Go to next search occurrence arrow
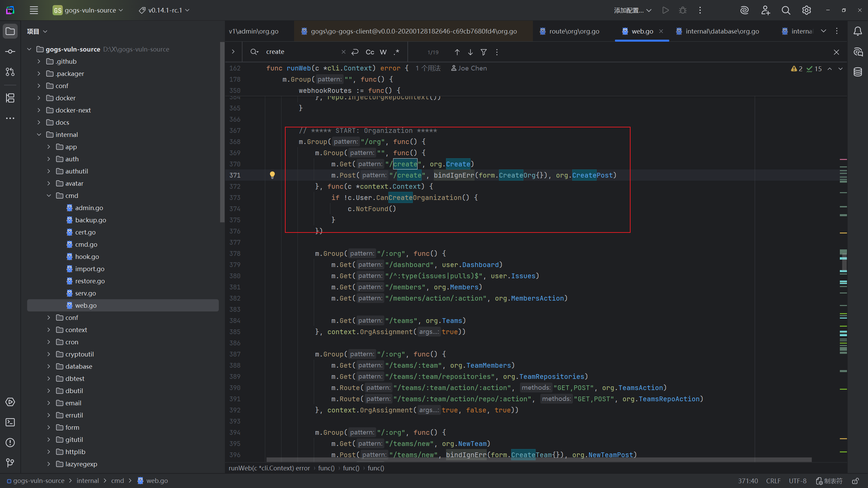Screen dimensions: 868x488 470,52
